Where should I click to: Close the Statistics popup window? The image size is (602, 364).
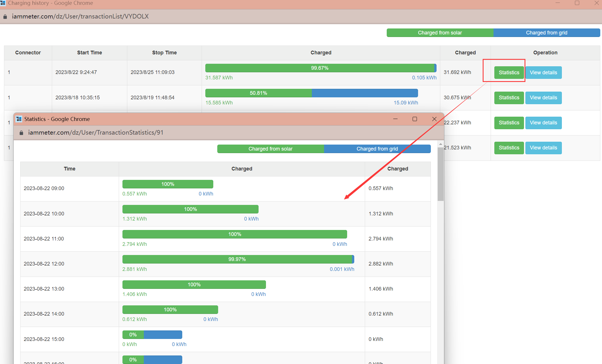(434, 119)
